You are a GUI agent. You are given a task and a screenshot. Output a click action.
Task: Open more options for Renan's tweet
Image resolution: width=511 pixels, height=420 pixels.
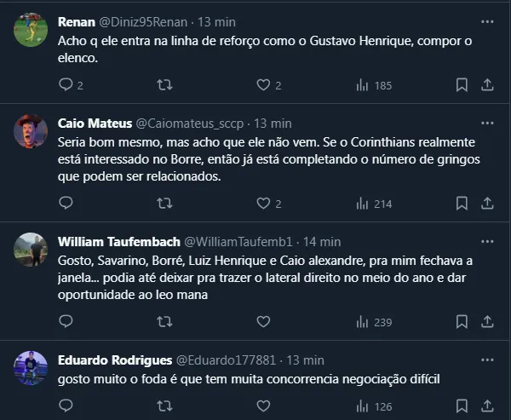pyautogui.click(x=486, y=20)
